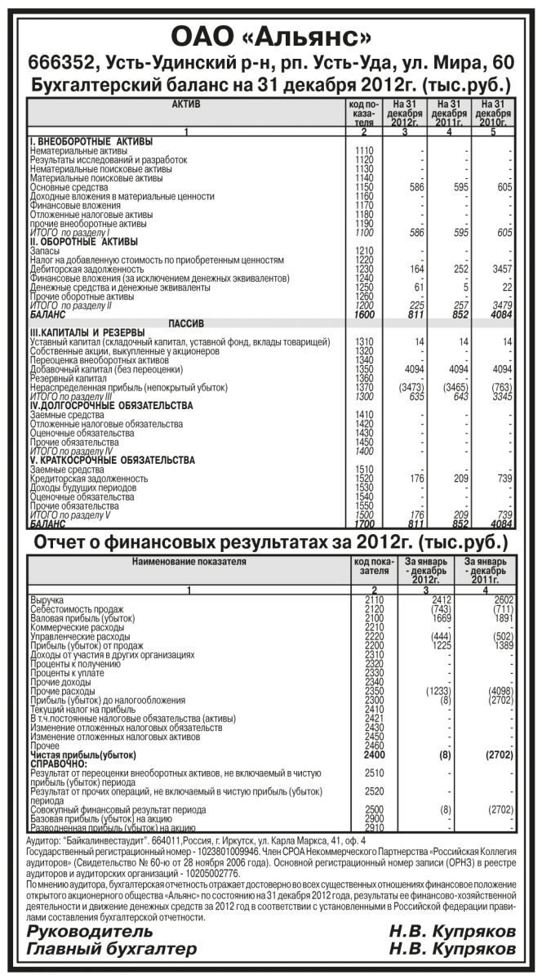
Task: Click the код показателя header in balance table
Action: (364, 114)
